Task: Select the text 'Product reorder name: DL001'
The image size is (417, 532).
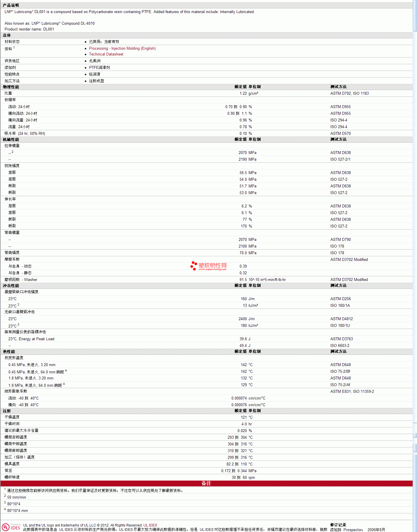Action: 29,29
